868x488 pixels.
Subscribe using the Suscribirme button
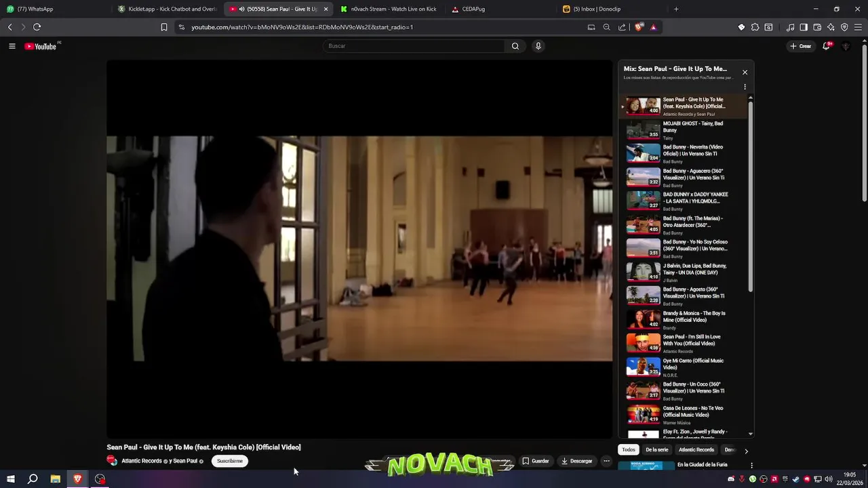pyautogui.click(x=230, y=461)
